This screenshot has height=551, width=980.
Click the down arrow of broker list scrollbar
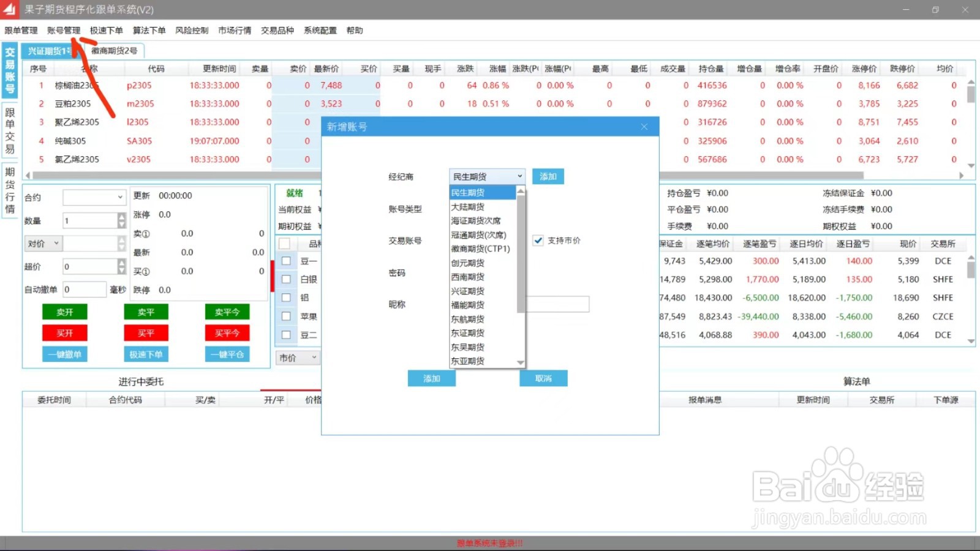tap(521, 362)
